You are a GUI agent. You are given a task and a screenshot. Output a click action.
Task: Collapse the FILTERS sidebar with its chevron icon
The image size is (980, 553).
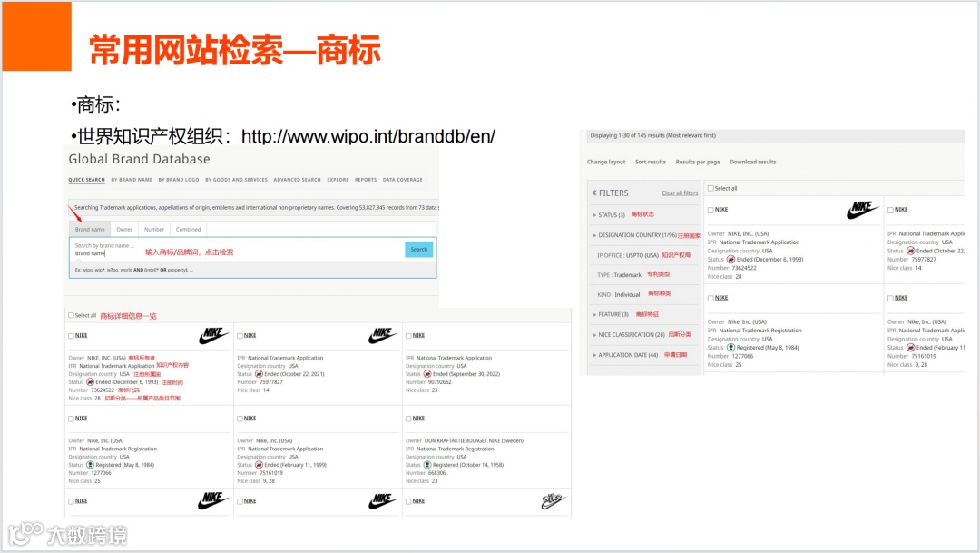[x=594, y=193]
